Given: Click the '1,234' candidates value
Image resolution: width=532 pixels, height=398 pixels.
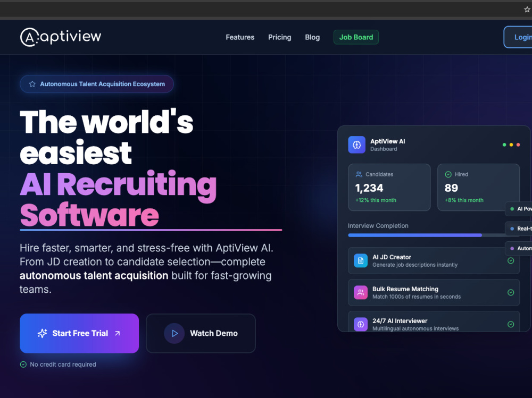Looking at the screenshot, I should pyautogui.click(x=369, y=188).
